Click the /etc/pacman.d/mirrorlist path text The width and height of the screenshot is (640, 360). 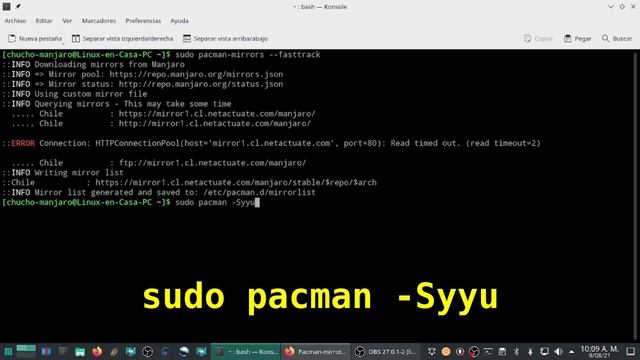(259, 192)
